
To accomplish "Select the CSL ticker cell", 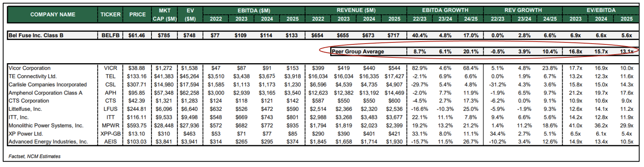I will point(111,84).
